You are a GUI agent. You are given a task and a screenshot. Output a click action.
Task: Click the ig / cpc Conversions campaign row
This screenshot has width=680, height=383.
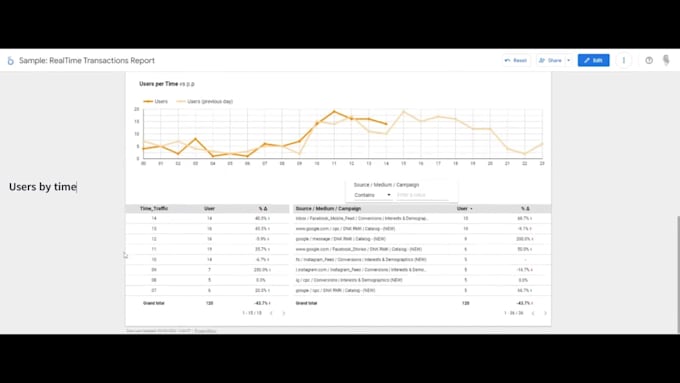422,280
